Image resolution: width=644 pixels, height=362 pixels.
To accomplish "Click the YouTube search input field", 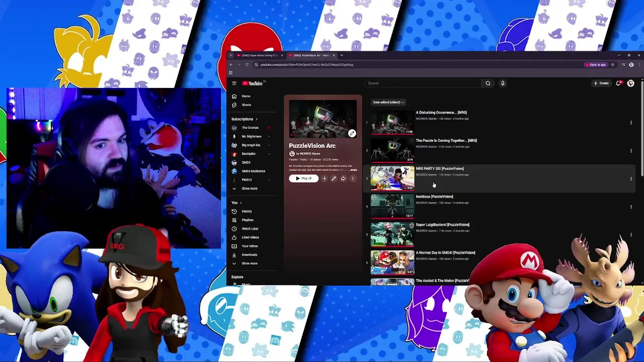I will point(423,83).
